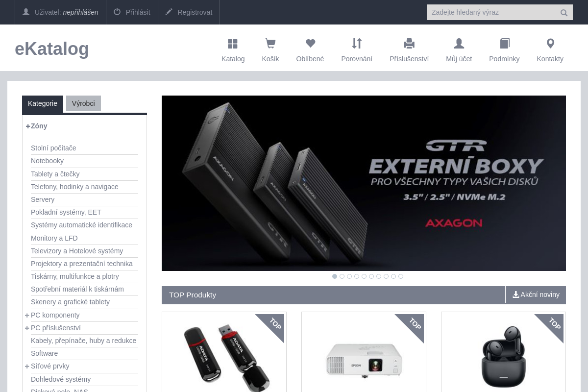Open Spotřební materiál k tiskárnám category
Viewport: 588px width, 392px height.
pyautogui.click(x=77, y=289)
